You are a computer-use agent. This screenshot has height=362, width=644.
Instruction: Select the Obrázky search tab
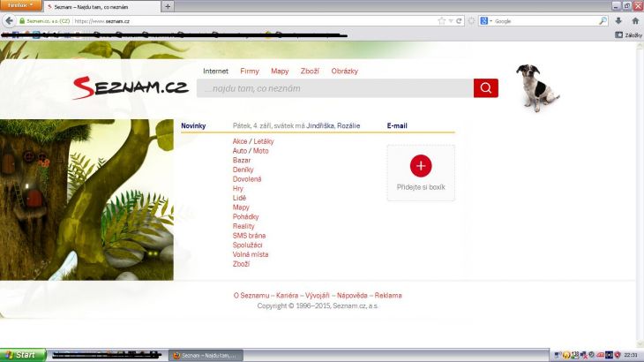[345, 72]
